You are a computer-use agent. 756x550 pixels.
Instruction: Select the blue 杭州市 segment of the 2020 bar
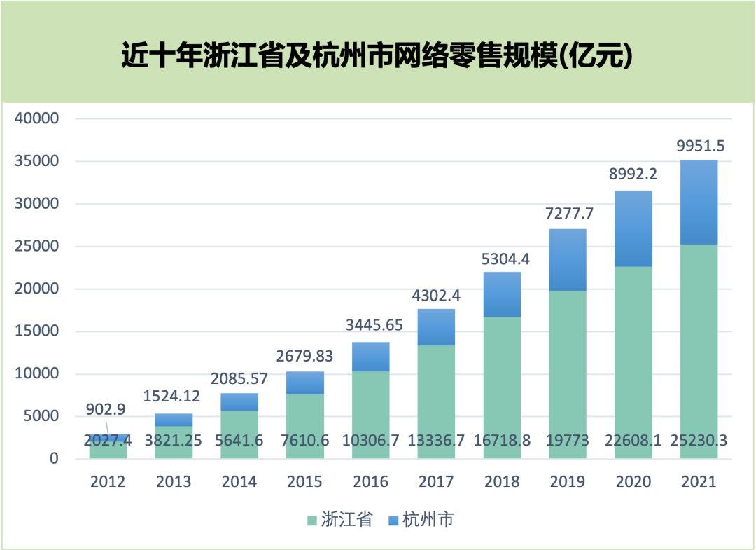633,228
